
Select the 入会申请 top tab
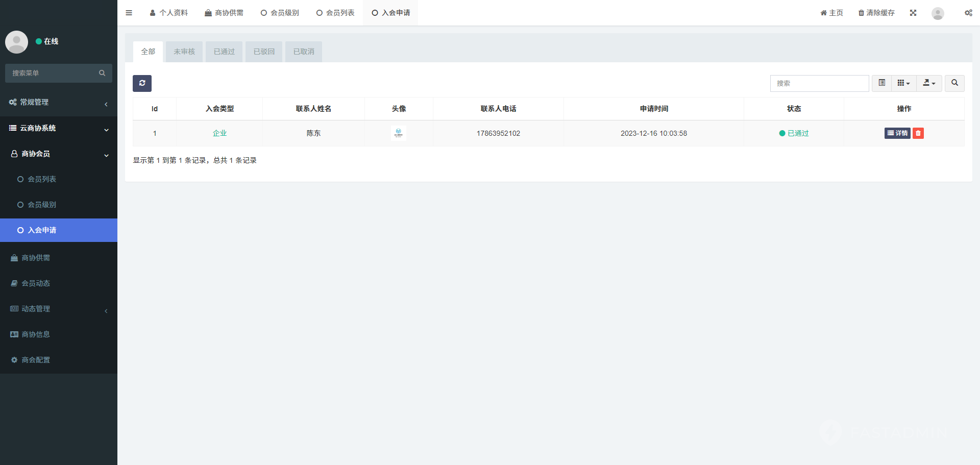coord(390,13)
